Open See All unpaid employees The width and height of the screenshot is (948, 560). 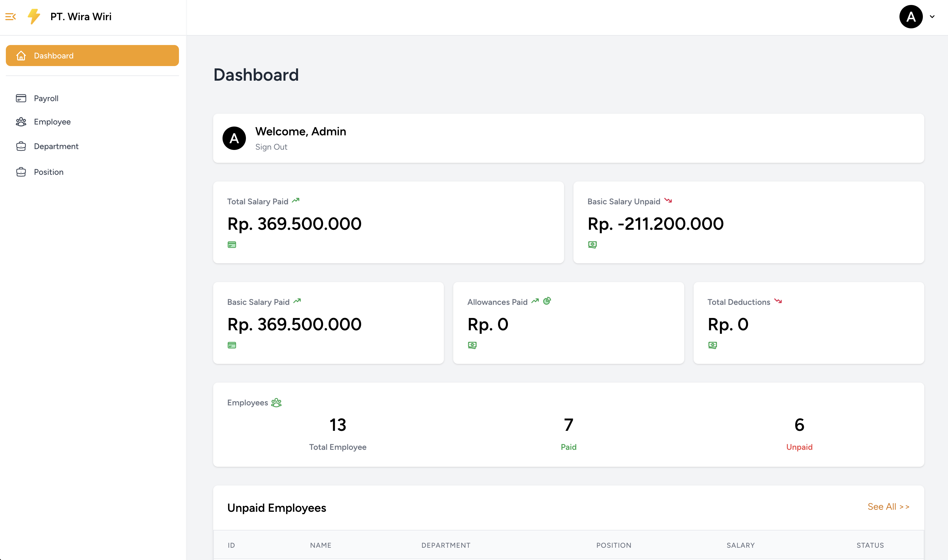[889, 507]
